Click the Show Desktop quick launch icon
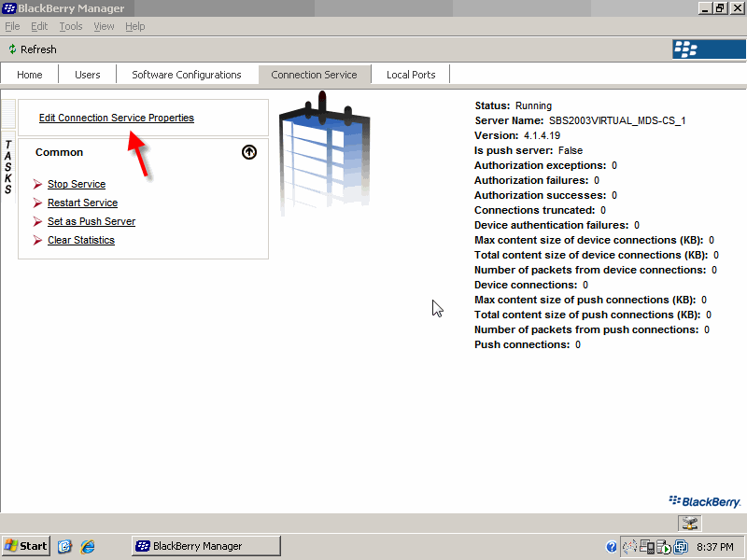 64,546
